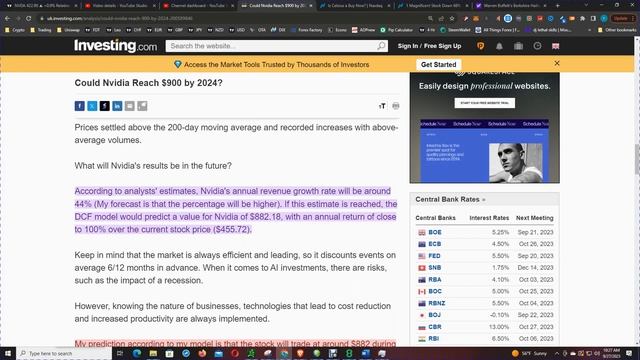Click the Get Started button
This screenshot has width=640, height=360.
[438, 64]
